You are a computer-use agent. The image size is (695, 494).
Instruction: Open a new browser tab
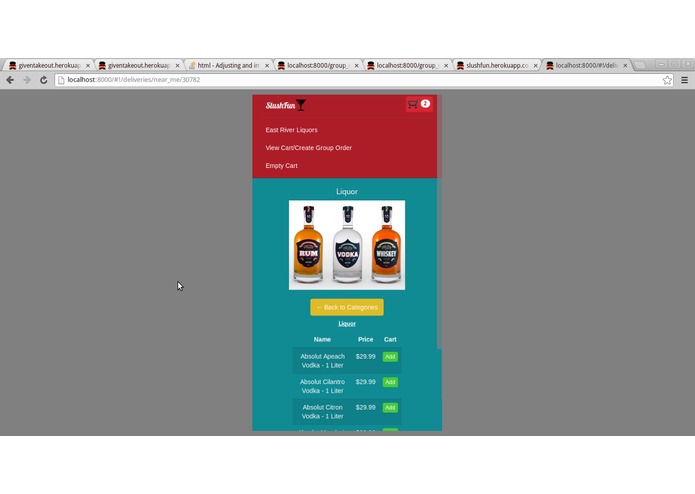pyautogui.click(x=640, y=65)
